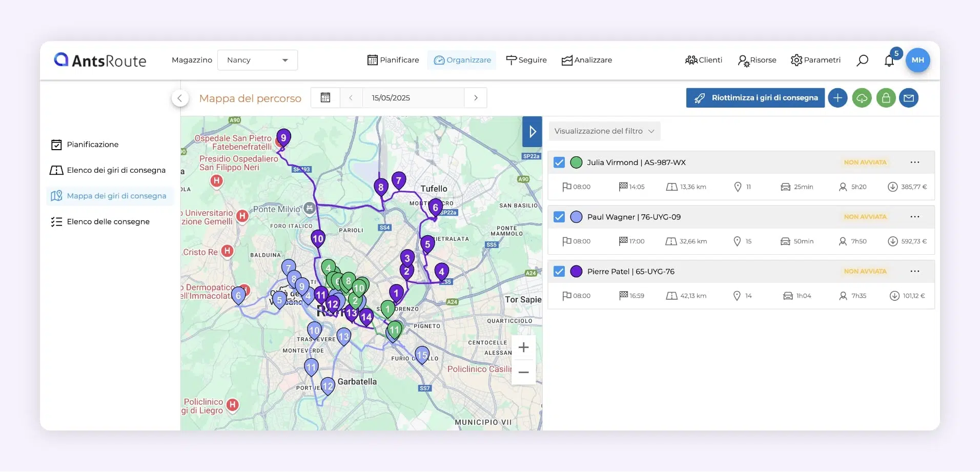Open the Analizzare tab

586,60
